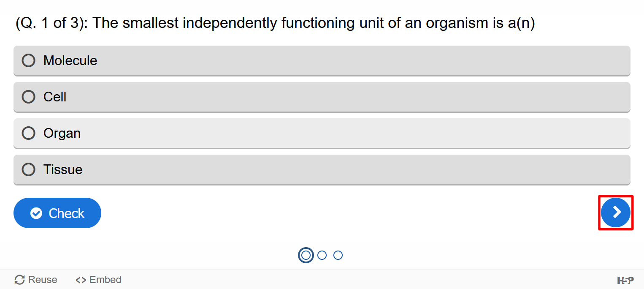Select the Molecule radio button
The height and width of the screenshot is (289, 644).
(28, 60)
